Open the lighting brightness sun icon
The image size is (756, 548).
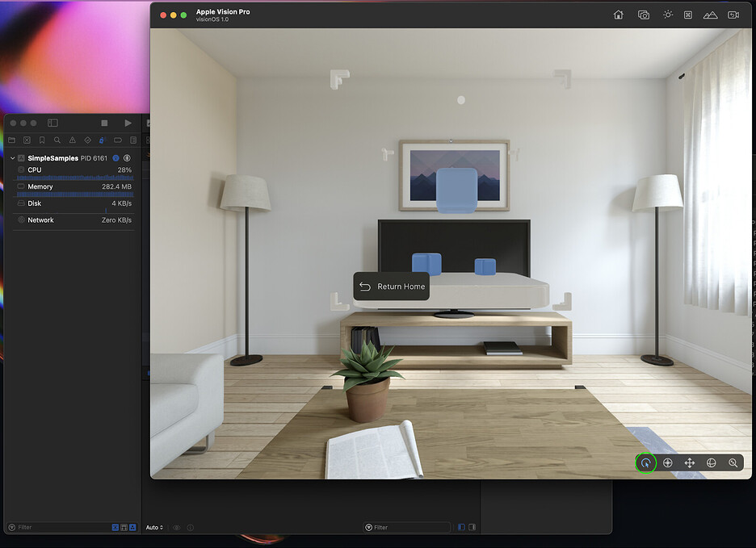pos(668,15)
